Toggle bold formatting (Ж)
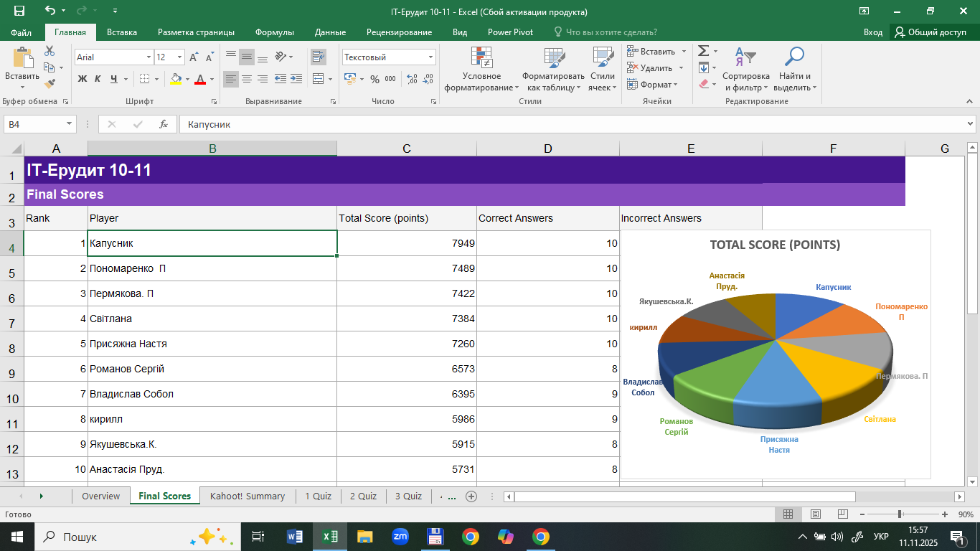Screen dimensions: 980x551 click(x=82, y=79)
